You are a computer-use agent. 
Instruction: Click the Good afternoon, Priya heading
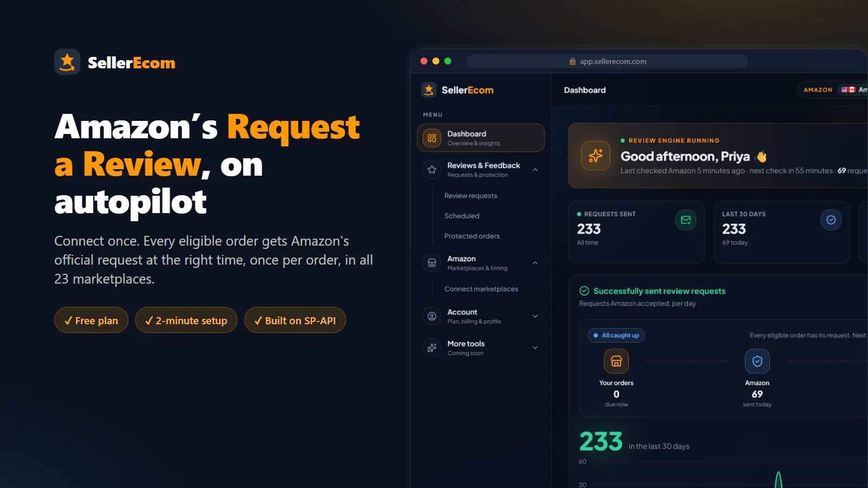685,157
